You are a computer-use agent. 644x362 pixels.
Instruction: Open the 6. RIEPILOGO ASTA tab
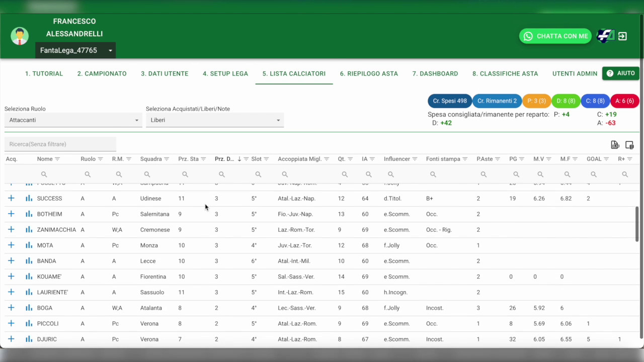coord(369,73)
